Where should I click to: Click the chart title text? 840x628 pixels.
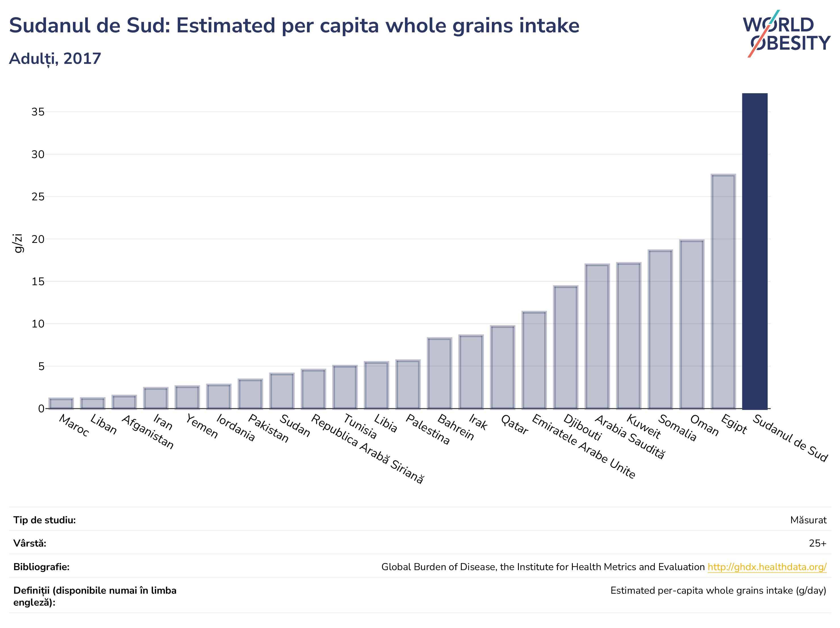[x=294, y=26]
